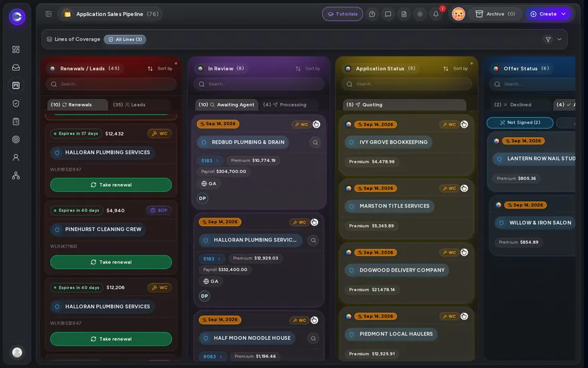
Task: Click the hand icon on Marston Title card
Action: click(x=464, y=188)
